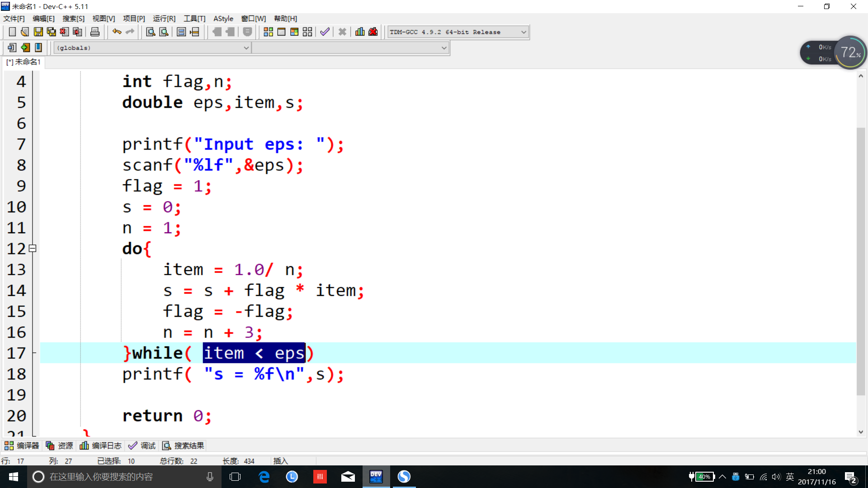
Task: Switch to the 搜索结果 bottom tab
Action: click(183, 446)
